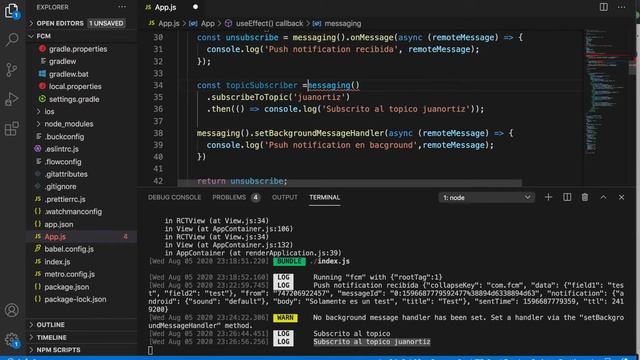Screen dimensions: 640x360
Task: Open .flowconfig file
Action: (x=63, y=162)
